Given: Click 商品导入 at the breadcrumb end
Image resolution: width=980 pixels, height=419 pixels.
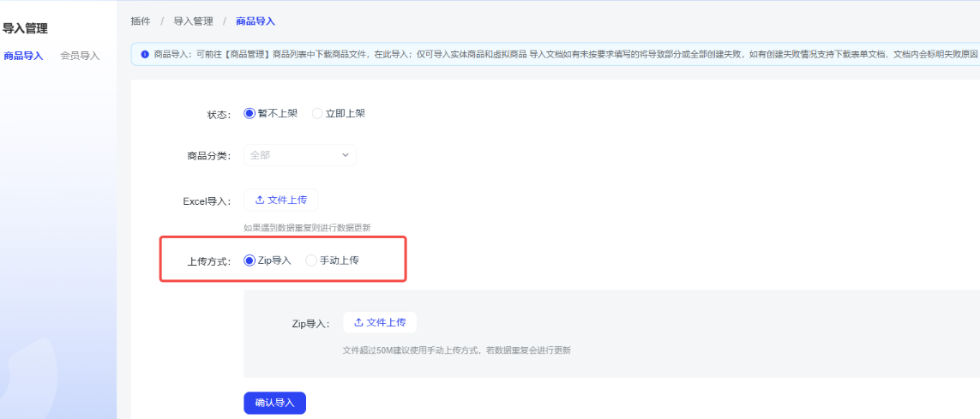Looking at the screenshot, I should [256, 21].
